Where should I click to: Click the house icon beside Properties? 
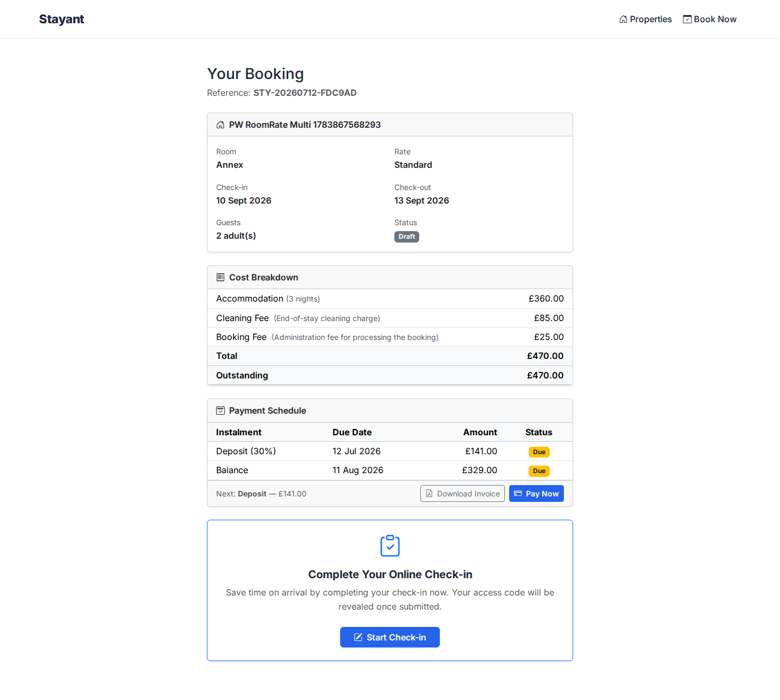click(x=623, y=19)
